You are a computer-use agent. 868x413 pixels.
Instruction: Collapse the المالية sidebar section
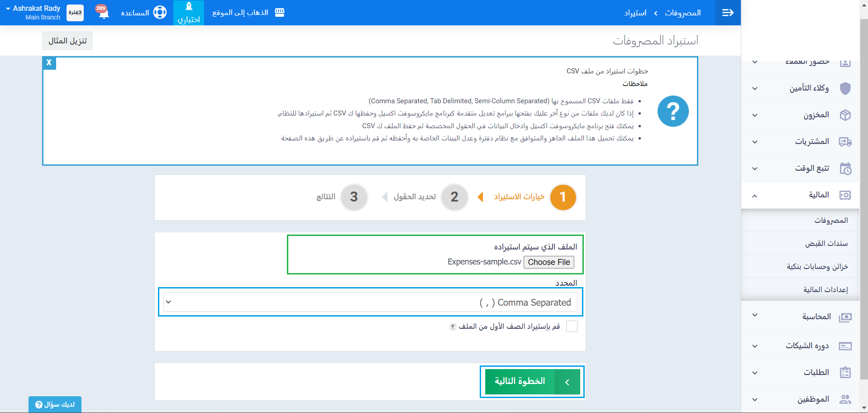click(x=754, y=196)
